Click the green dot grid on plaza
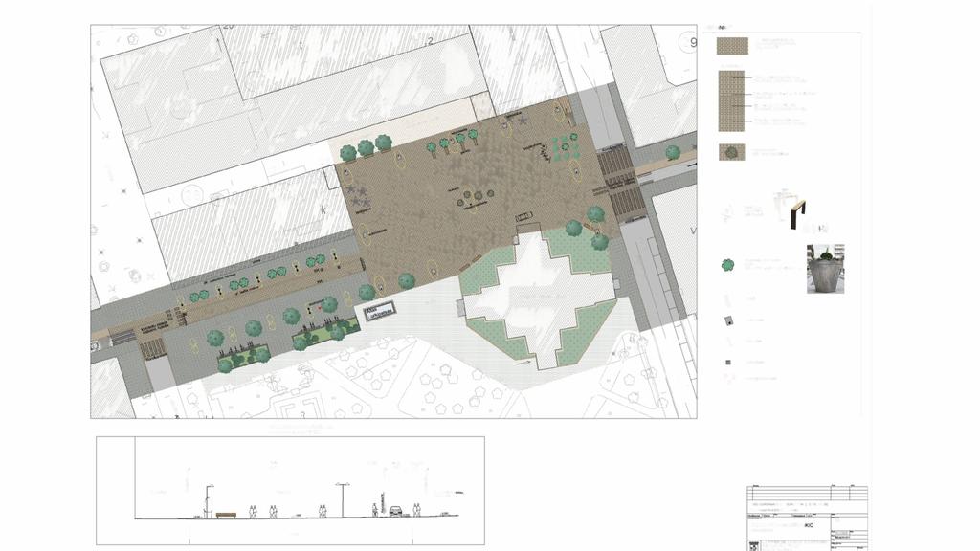The image size is (980, 551). [x=565, y=146]
